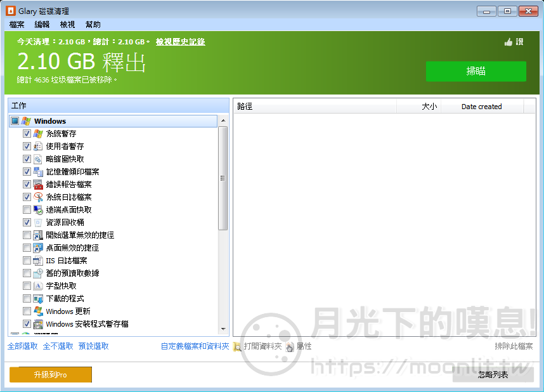Click the 記憶體傾印檔案 memory dump icon
544x392 pixels.
(x=38, y=172)
